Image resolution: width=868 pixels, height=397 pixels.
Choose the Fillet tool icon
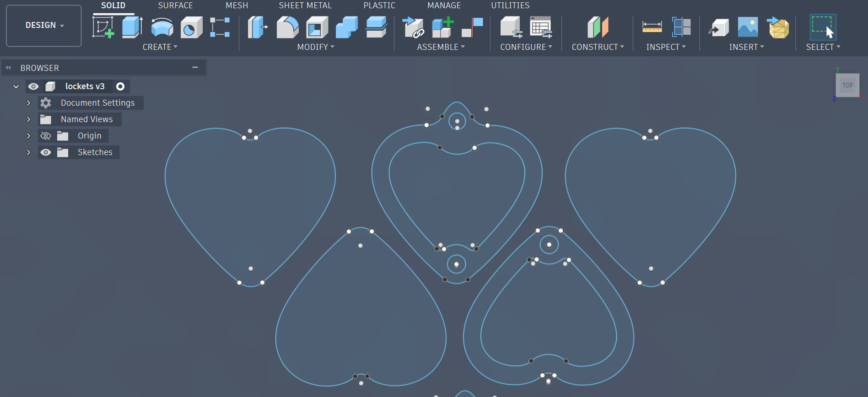click(287, 27)
